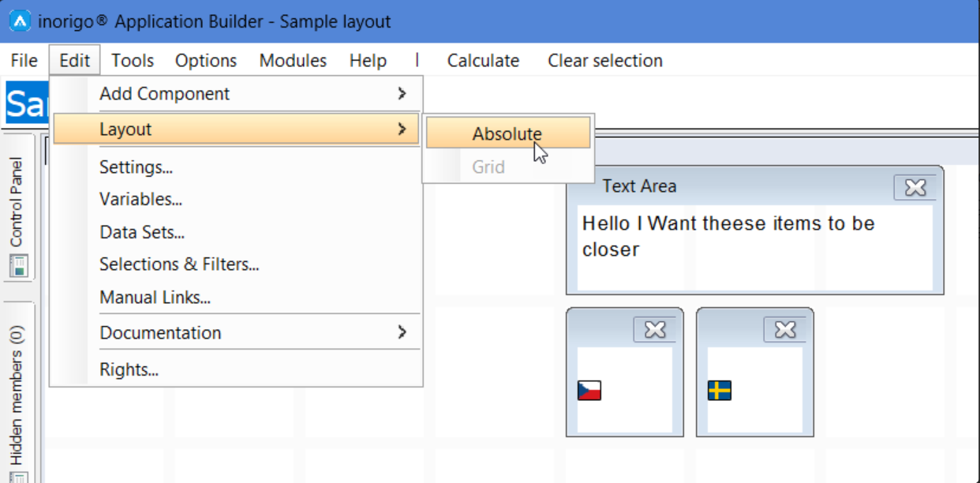Viewport: 980px width, 483px height.
Task: Expand the Add Component submenu
Action: tap(402, 94)
